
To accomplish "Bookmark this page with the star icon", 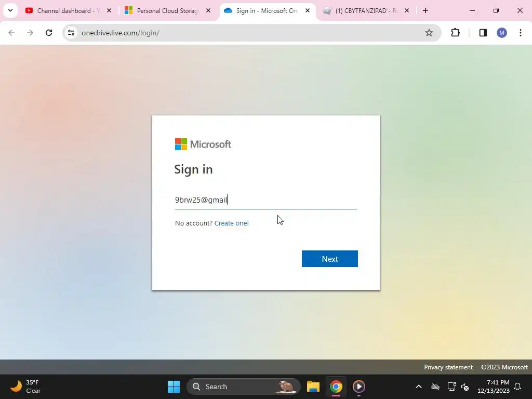I will coord(429,33).
